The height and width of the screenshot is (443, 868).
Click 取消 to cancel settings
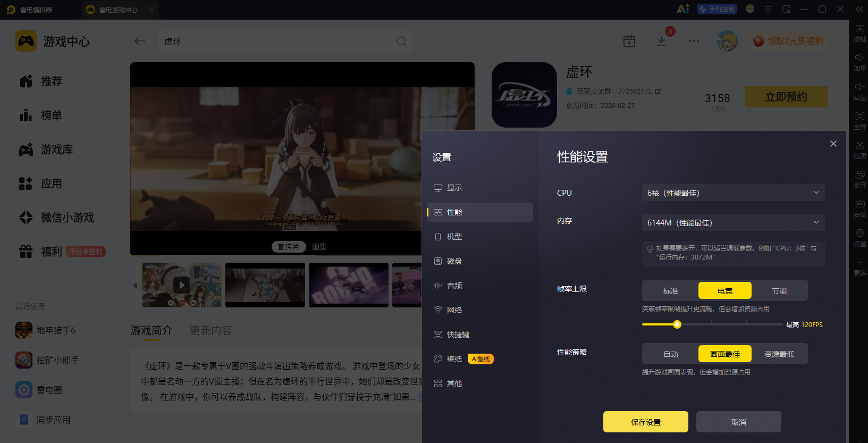coord(739,422)
